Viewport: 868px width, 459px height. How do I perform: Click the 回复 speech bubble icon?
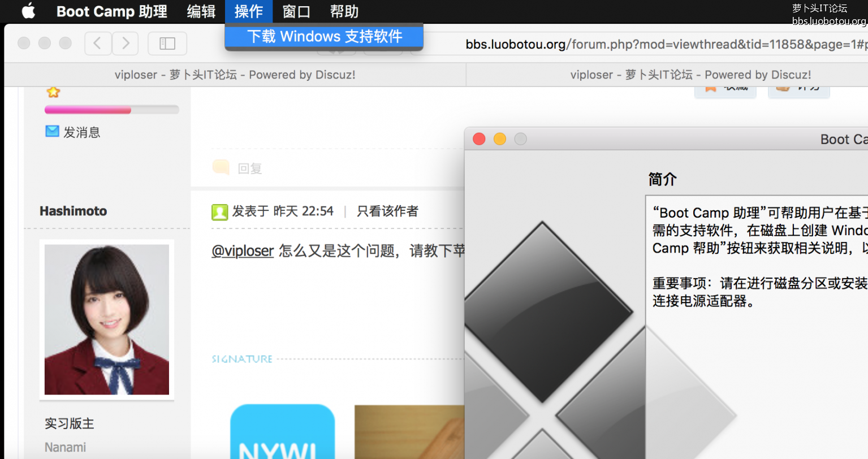click(221, 167)
